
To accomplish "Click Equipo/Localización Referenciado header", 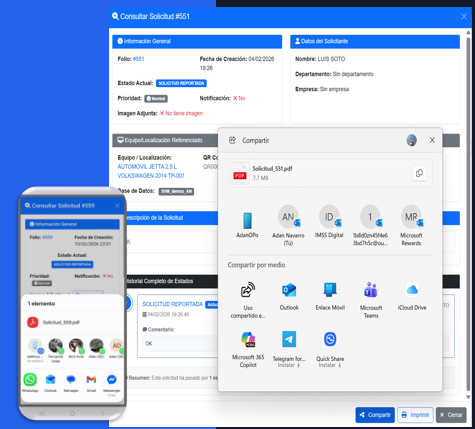I will pyautogui.click(x=165, y=140).
